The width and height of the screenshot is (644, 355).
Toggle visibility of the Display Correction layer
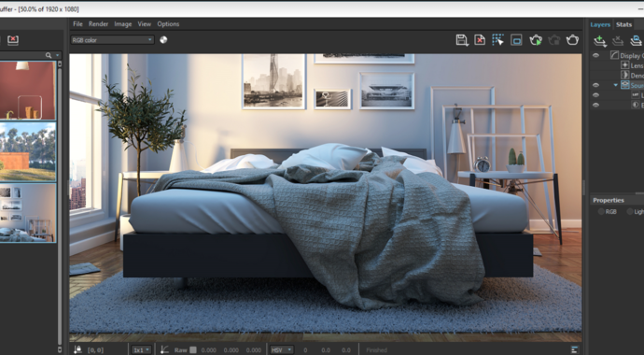(596, 55)
